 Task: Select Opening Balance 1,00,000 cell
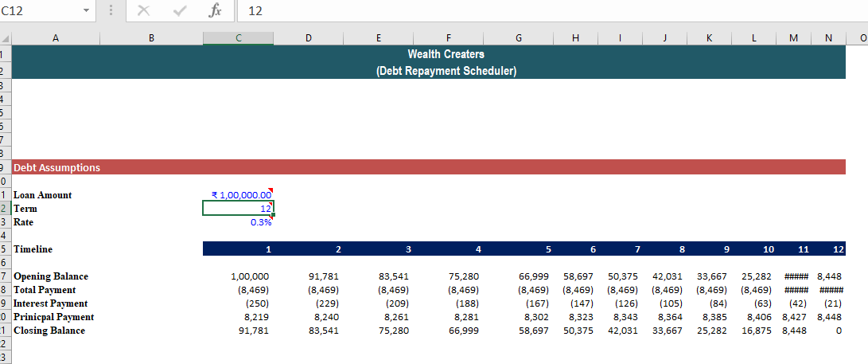[238, 276]
